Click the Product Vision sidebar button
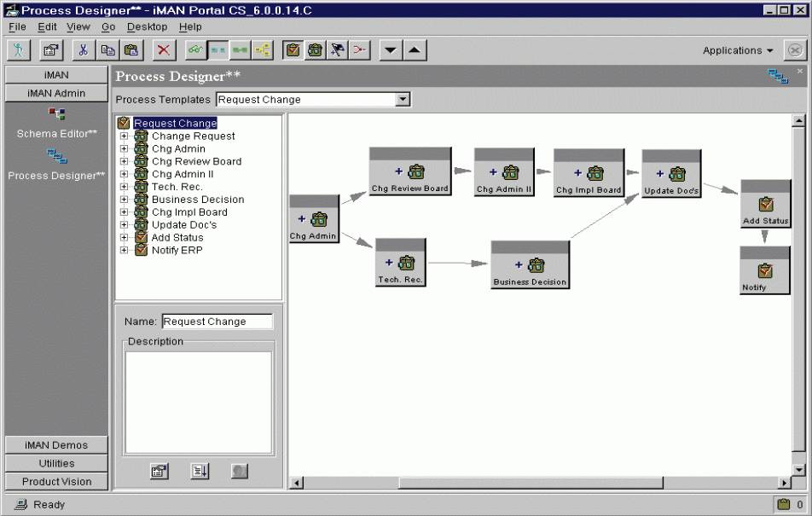 point(56,482)
